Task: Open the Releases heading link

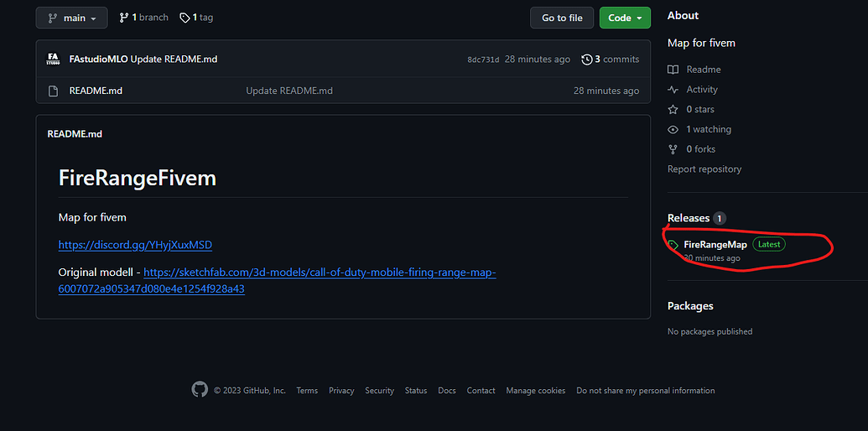Action: pyautogui.click(x=688, y=218)
